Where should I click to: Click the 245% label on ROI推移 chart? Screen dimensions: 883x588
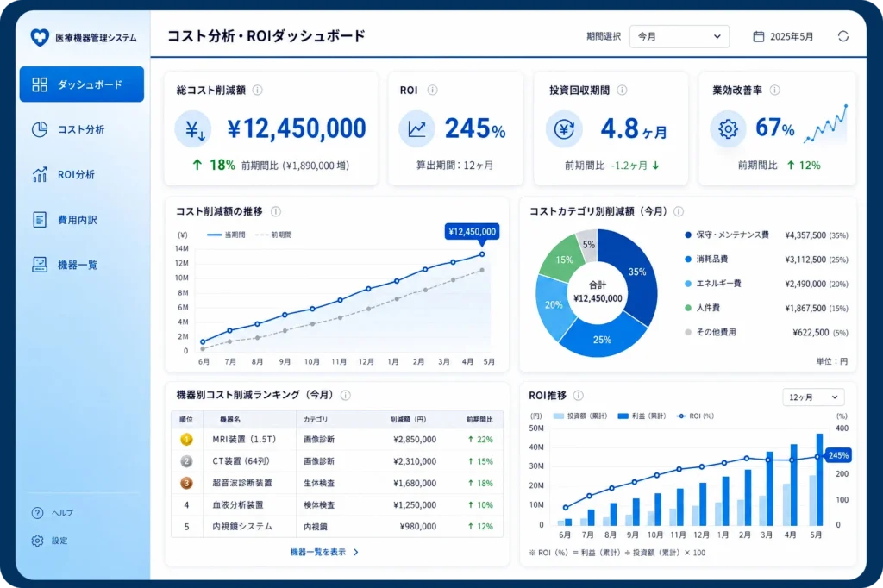click(x=838, y=455)
